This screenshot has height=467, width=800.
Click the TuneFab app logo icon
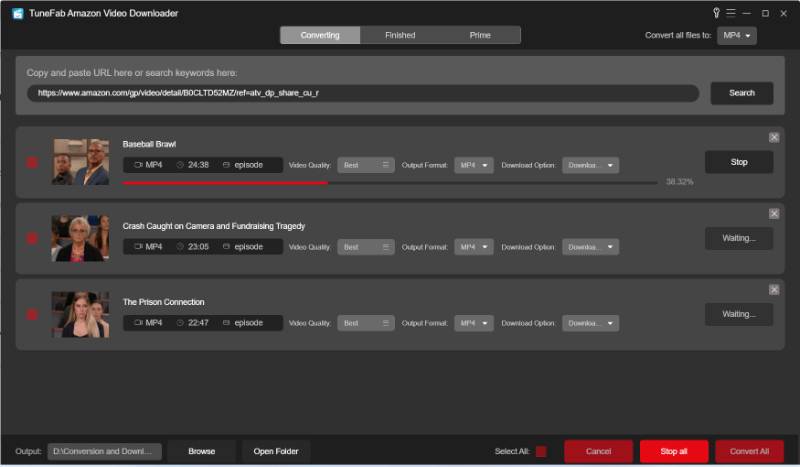[18, 13]
